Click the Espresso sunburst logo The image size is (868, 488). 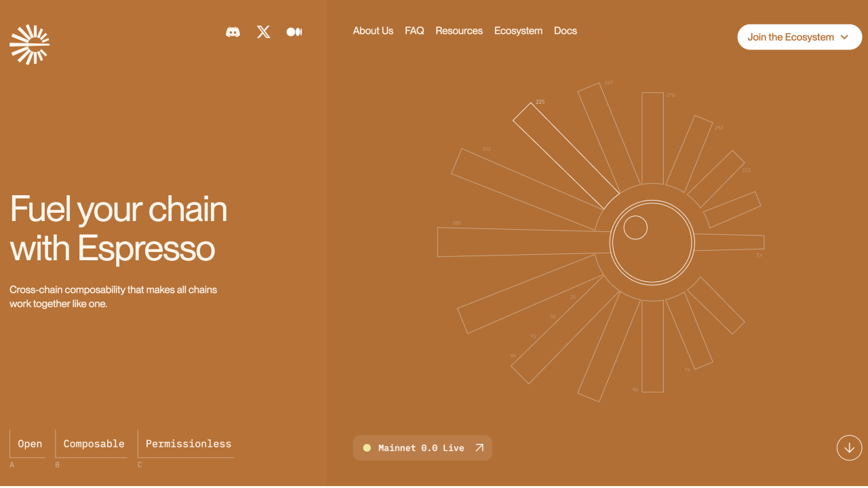click(x=30, y=43)
